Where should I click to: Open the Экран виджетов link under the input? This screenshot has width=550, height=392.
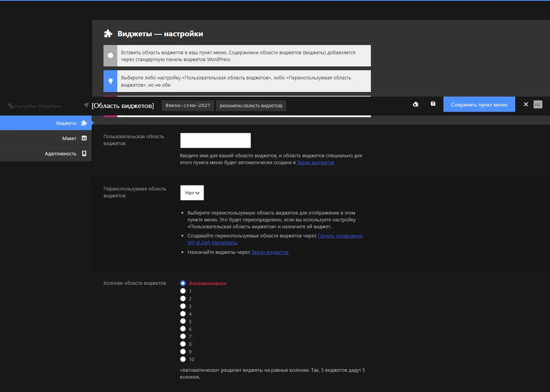click(x=315, y=163)
